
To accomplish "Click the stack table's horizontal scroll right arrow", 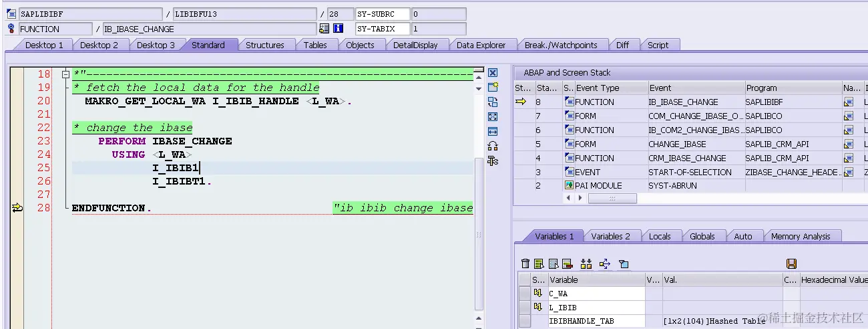I will [x=580, y=199].
